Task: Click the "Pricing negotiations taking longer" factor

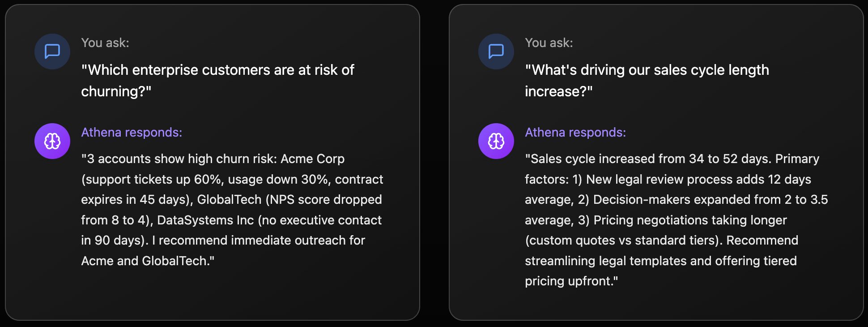Action: click(x=690, y=220)
